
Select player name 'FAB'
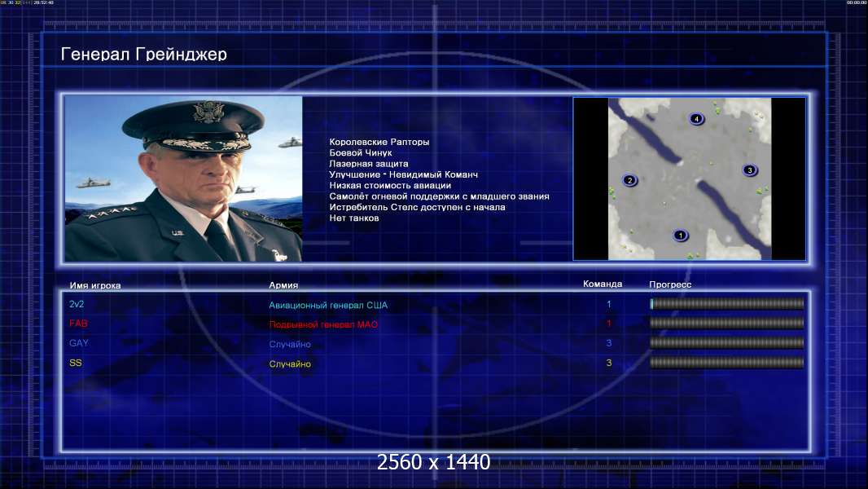tap(78, 324)
